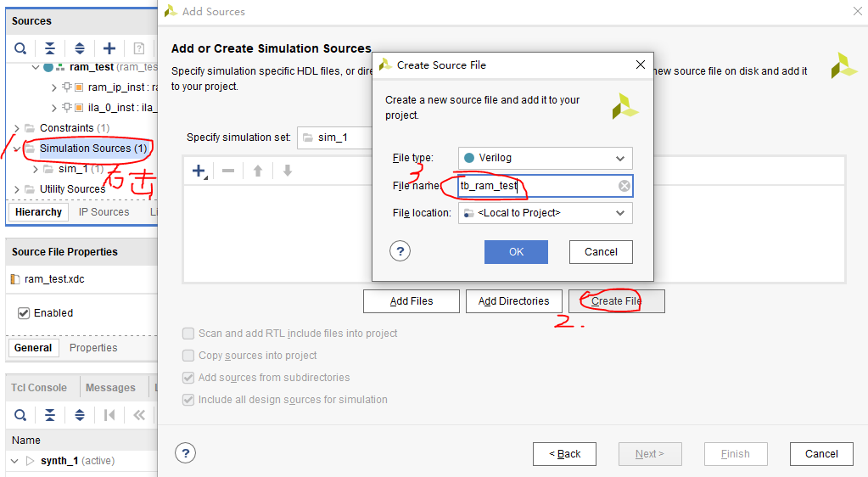Click the plus Add Sources icon in the Sources panel
This screenshot has width=868, height=477.
click(109, 48)
